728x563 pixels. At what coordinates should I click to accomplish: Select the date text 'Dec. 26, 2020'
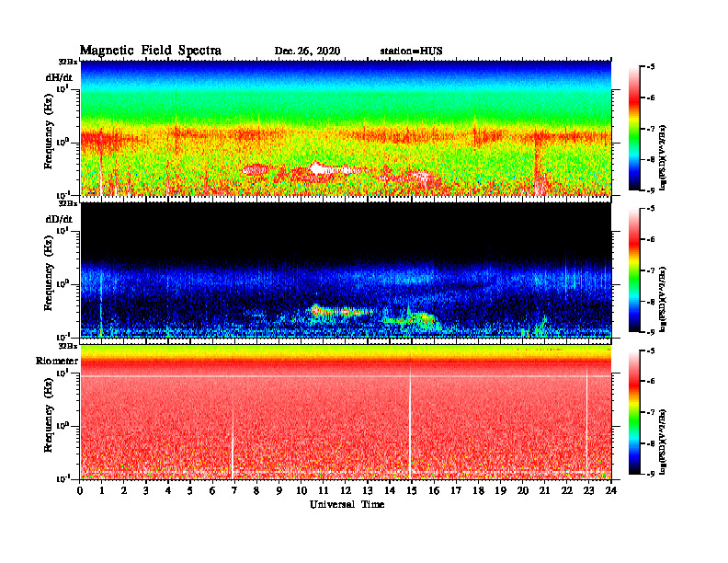click(x=307, y=52)
